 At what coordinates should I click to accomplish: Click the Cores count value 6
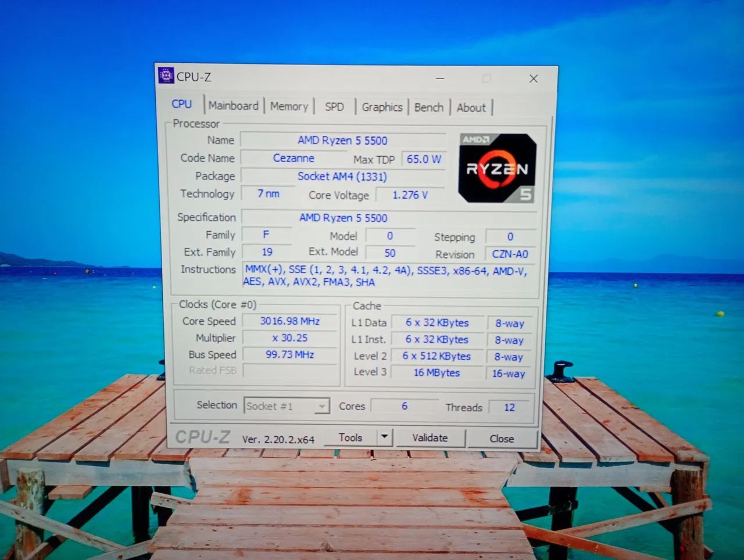405,407
